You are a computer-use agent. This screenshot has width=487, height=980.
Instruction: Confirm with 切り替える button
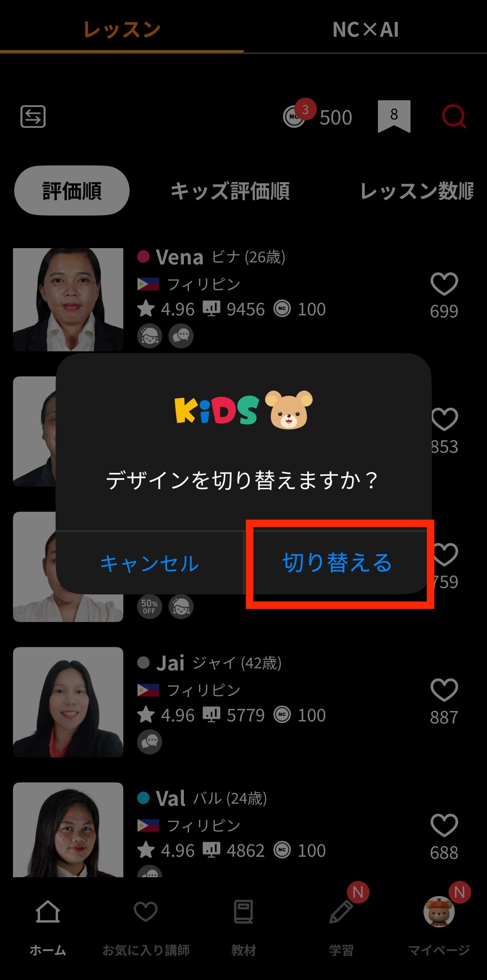tap(337, 563)
